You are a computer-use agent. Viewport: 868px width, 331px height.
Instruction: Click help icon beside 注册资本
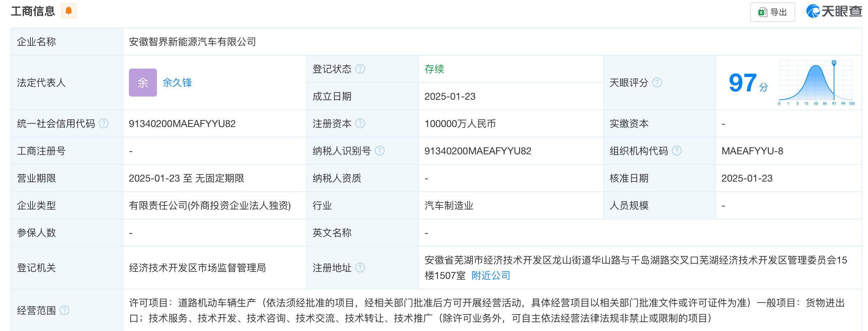(360, 124)
